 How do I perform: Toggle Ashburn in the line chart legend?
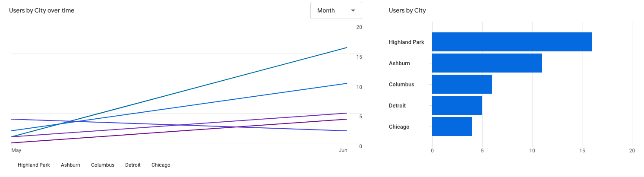click(x=70, y=165)
